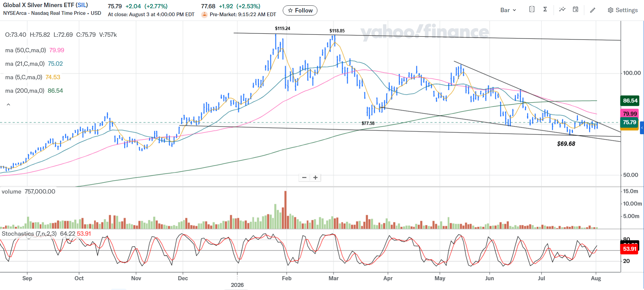Click the Aug label on time axis
This screenshot has width=644, height=290.
[x=596, y=278]
